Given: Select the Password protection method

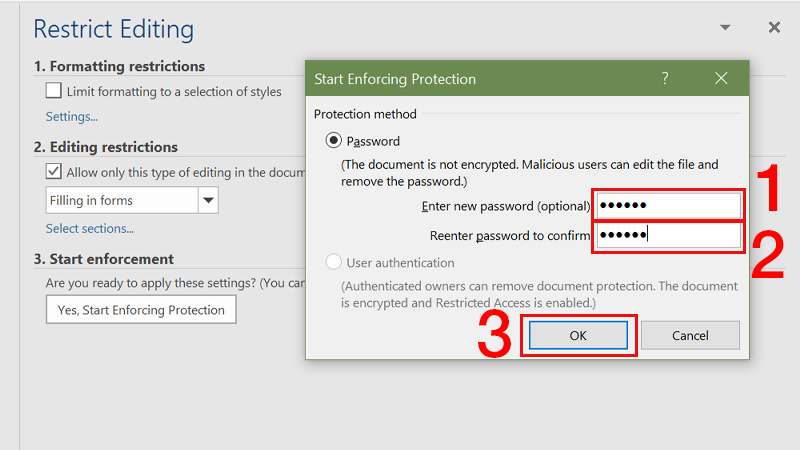Looking at the screenshot, I should pos(333,142).
